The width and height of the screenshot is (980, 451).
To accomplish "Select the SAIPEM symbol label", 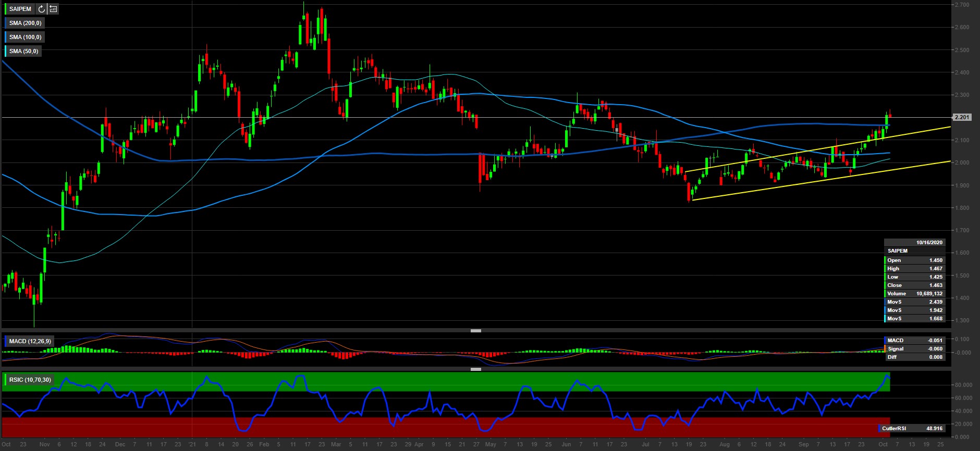I will click(20, 9).
